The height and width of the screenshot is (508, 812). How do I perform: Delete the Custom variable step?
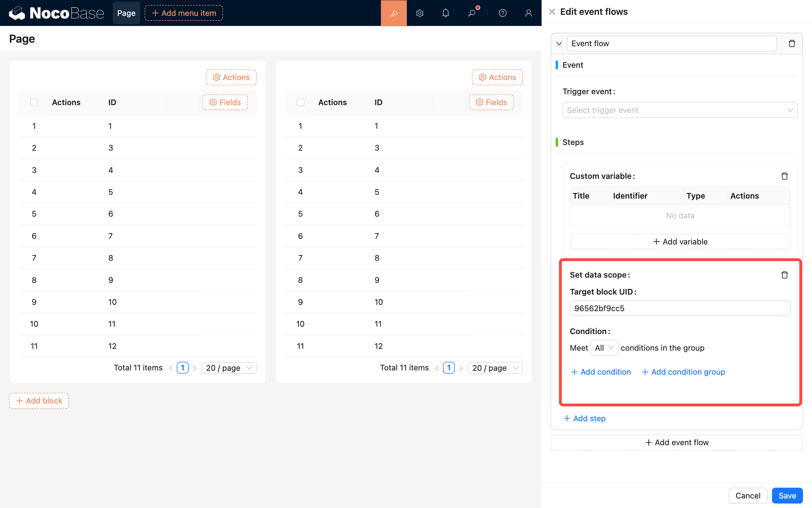pyautogui.click(x=784, y=176)
